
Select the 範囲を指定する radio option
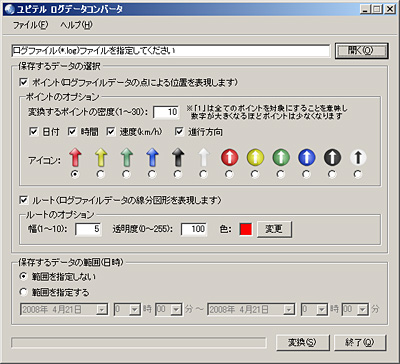(23, 292)
